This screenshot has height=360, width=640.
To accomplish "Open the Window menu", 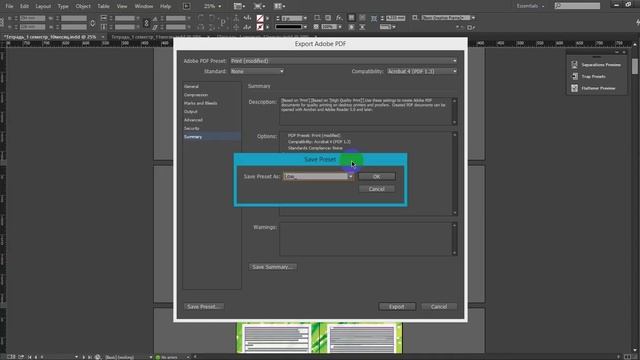I will (144, 6).
